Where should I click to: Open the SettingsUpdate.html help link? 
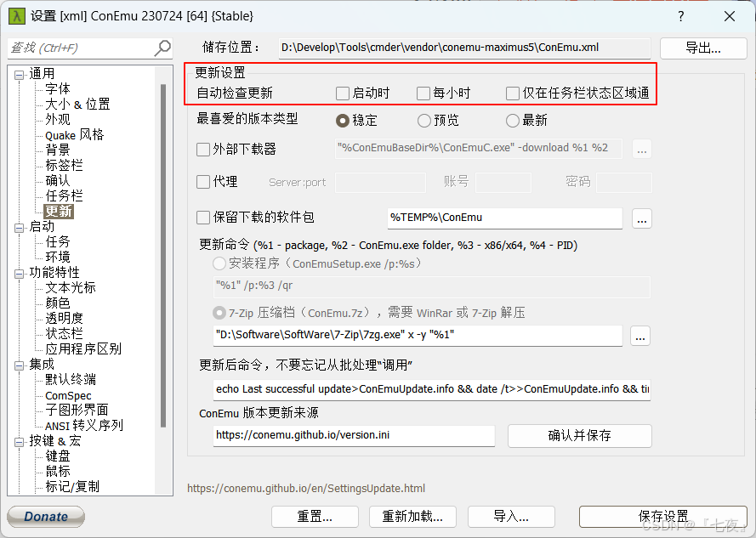pos(306,489)
